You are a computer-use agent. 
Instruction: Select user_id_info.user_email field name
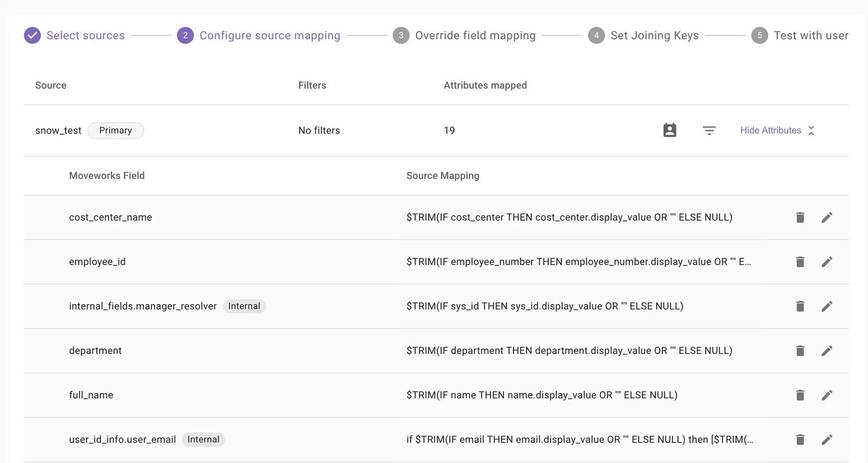coord(123,440)
